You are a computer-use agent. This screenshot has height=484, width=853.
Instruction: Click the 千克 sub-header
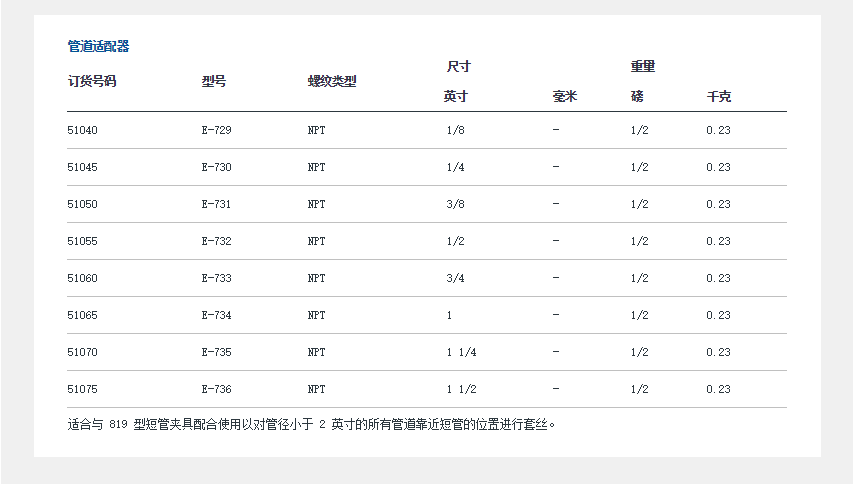[718, 97]
